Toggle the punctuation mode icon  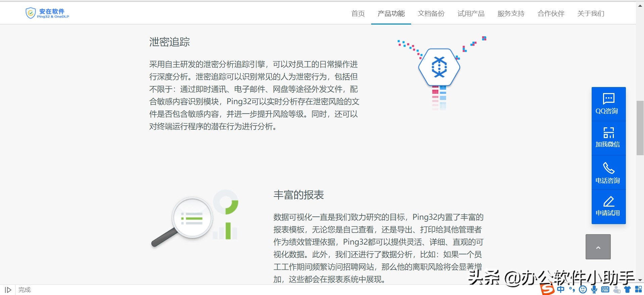click(x=572, y=289)
